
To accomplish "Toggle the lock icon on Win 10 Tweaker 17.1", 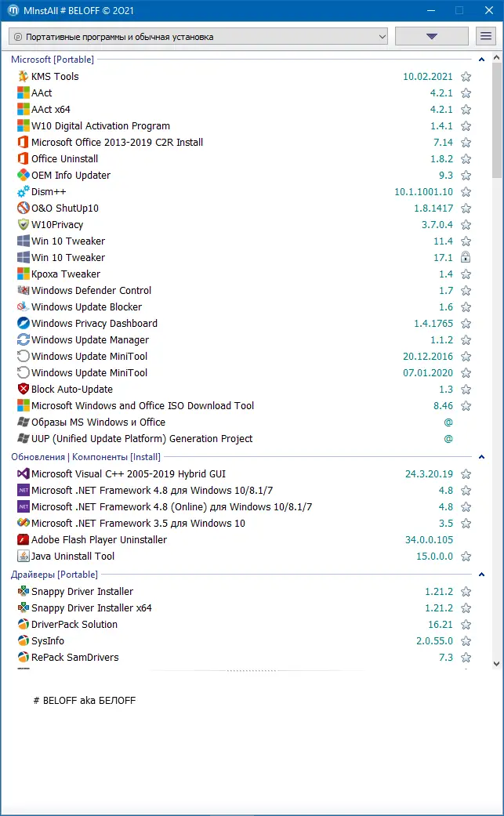I will pyautogui.click(x=466, y=258).
